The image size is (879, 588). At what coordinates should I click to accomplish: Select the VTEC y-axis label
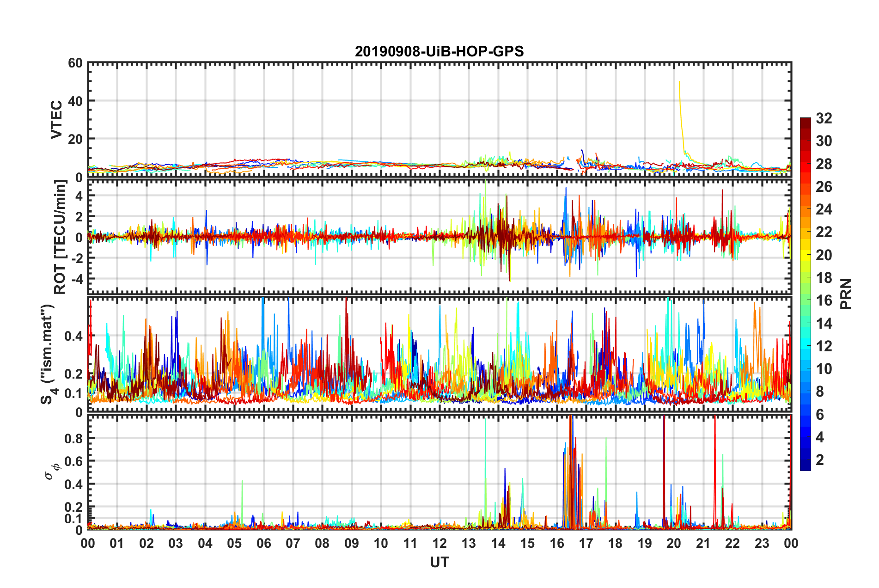(56, 119)
